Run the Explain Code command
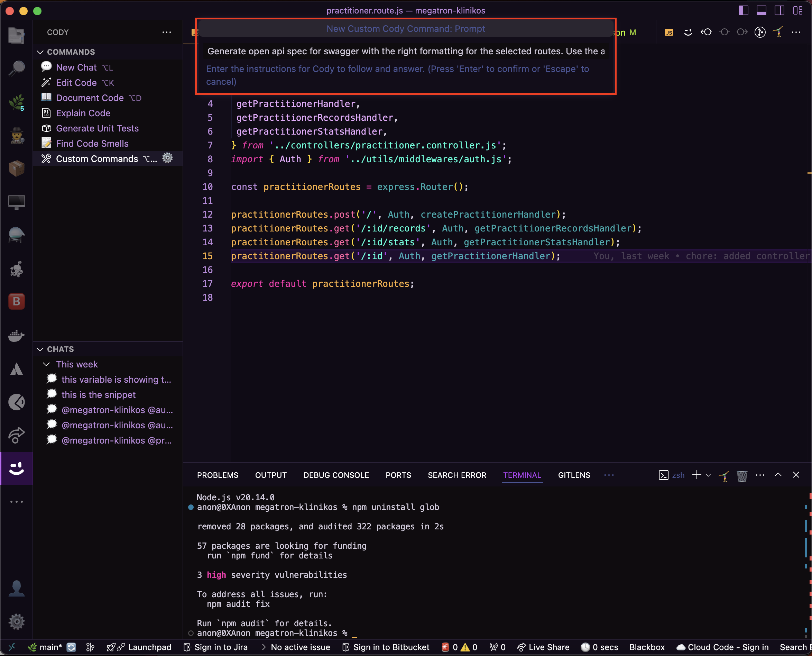The image size is (812, 656). 108,113
